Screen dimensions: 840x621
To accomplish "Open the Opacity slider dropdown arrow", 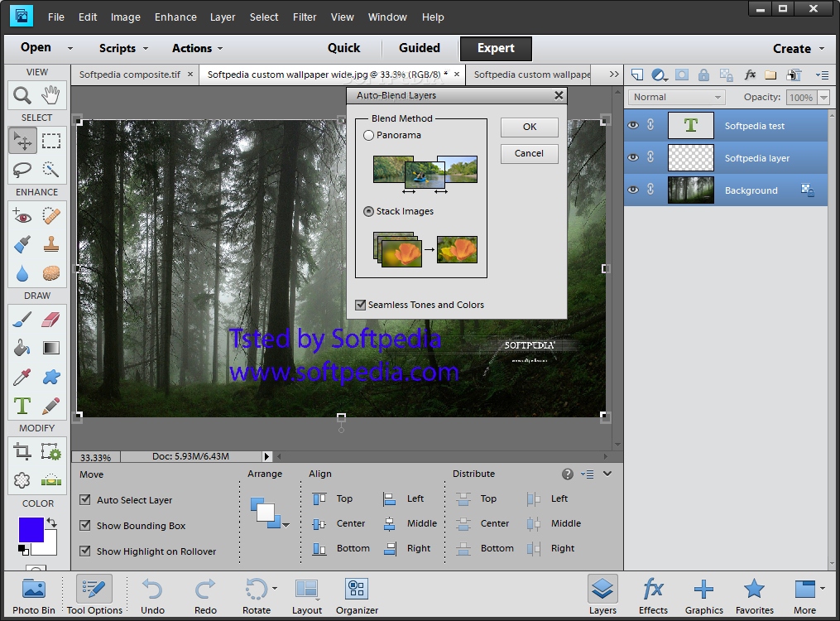I will pos(824,98).
